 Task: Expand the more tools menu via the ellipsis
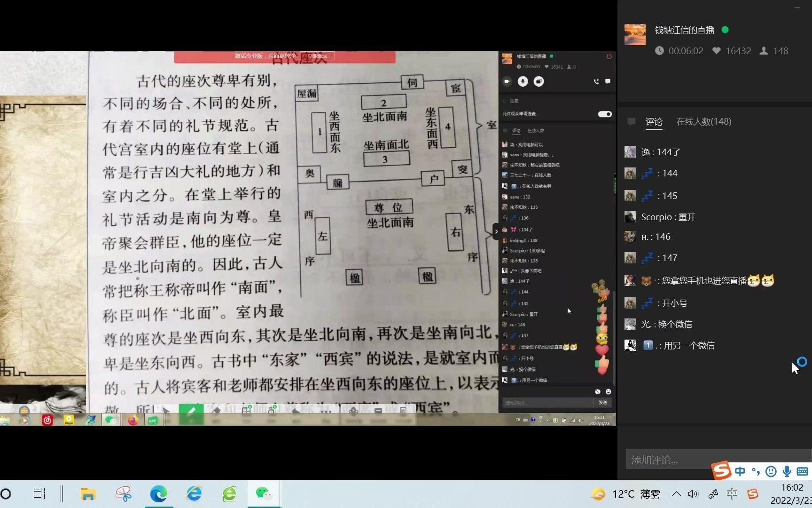[327, 410]
